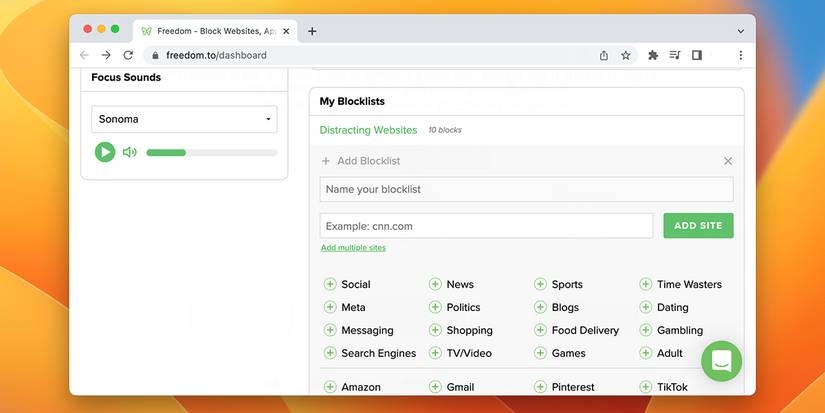Select the Distracting Websites blocklist
The image size is (825, 413).
(368, 130)
